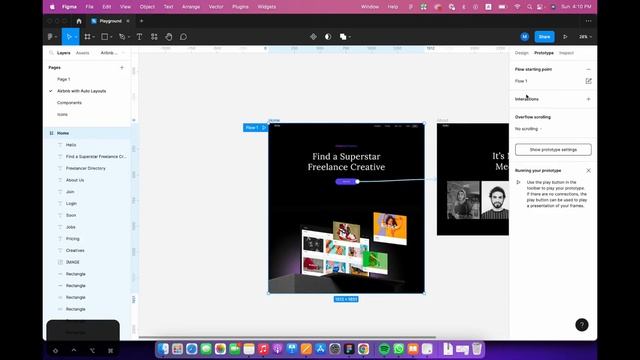Open the File menu
Screen dimensions: 640x360
[x=89, y=7]
